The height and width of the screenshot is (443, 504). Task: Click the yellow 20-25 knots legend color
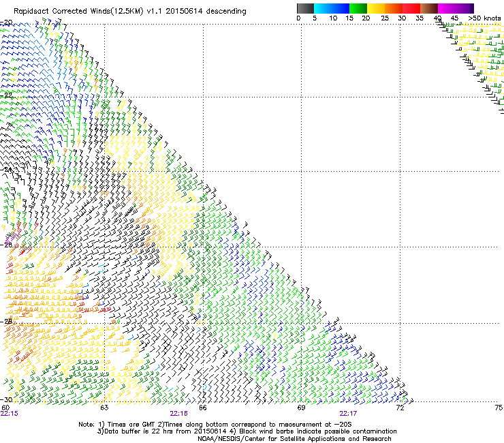[376, 8]
